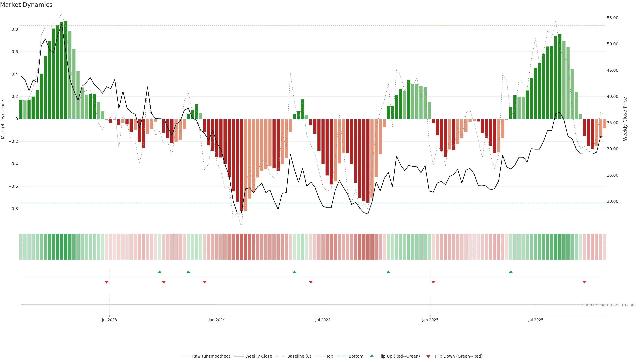Click the Weekly Close Price axis title
This screenshot has height=362, width=644.
625,119
